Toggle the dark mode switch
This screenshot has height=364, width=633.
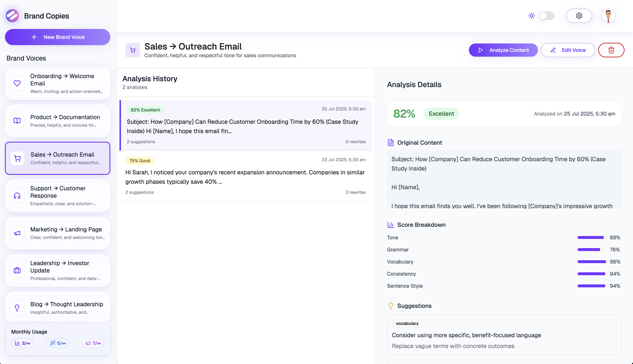coord(546,16)
